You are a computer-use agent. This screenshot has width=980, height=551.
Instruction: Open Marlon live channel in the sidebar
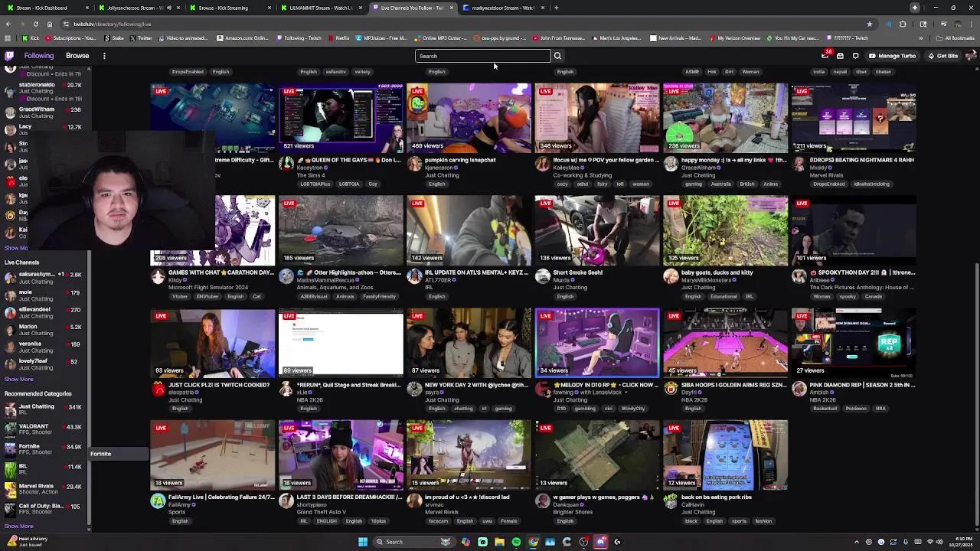click(x=44, y=331)
